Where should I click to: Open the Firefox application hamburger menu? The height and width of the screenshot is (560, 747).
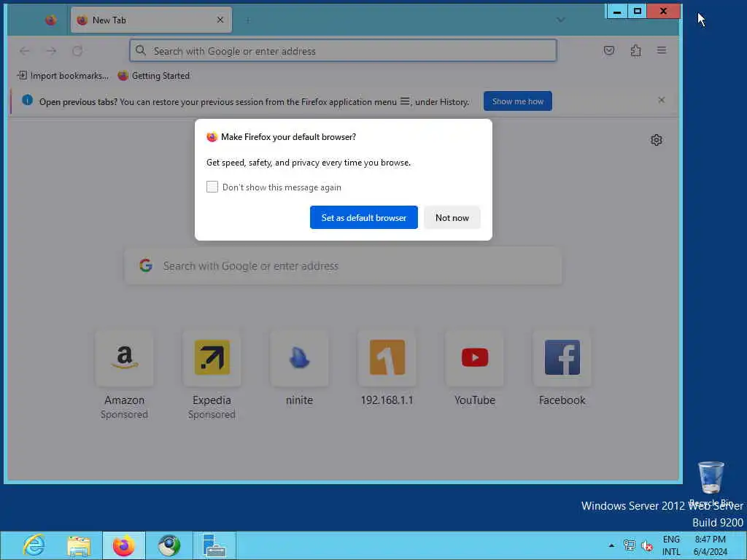click(x=662, y=50)
